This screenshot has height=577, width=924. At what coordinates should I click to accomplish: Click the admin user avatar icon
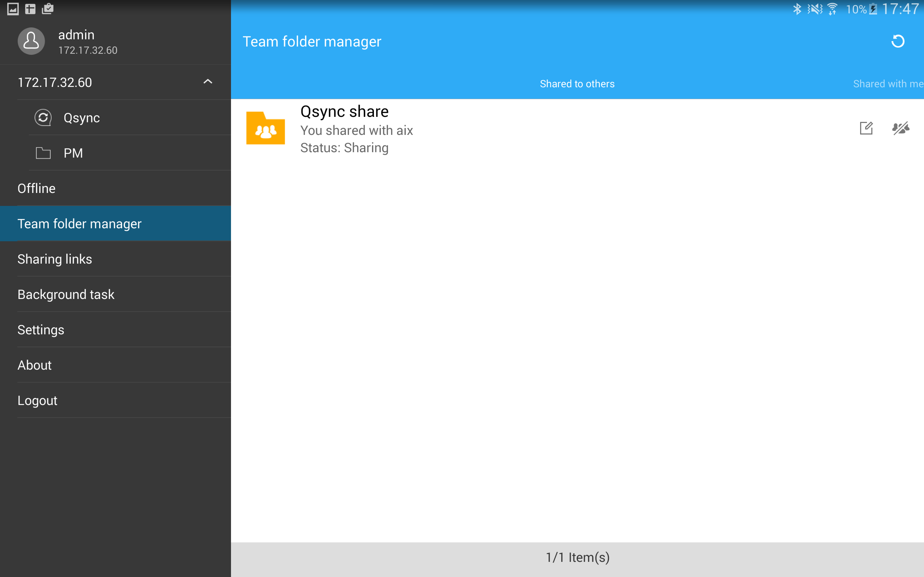(x=31, y=41)
